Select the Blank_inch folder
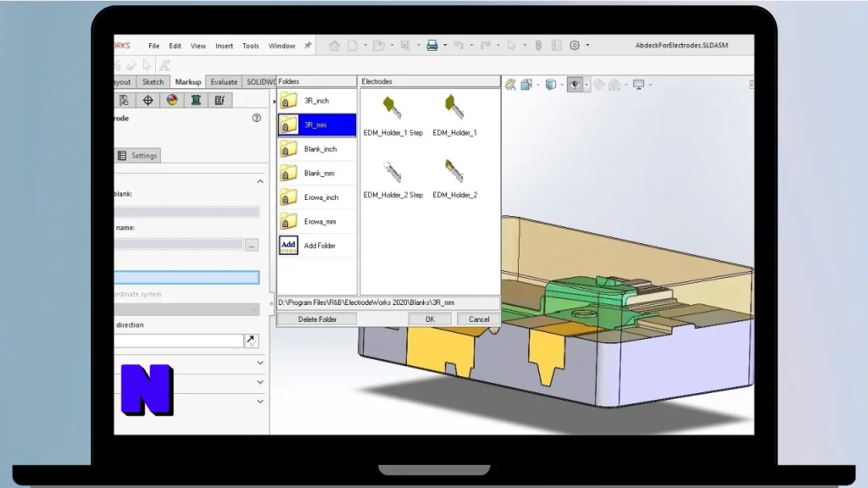The width and height of the screenshot is (868, 488). (317, 149)
